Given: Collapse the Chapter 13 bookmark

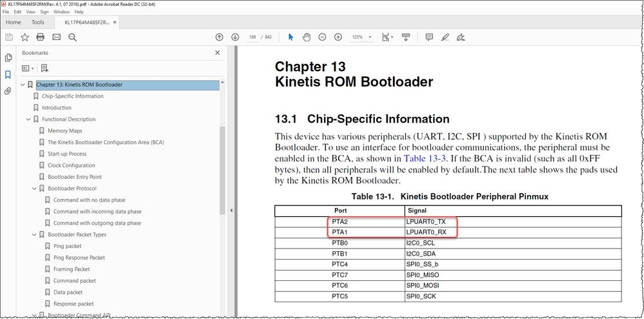Looking at the screenshot, I should coord(23,85).
